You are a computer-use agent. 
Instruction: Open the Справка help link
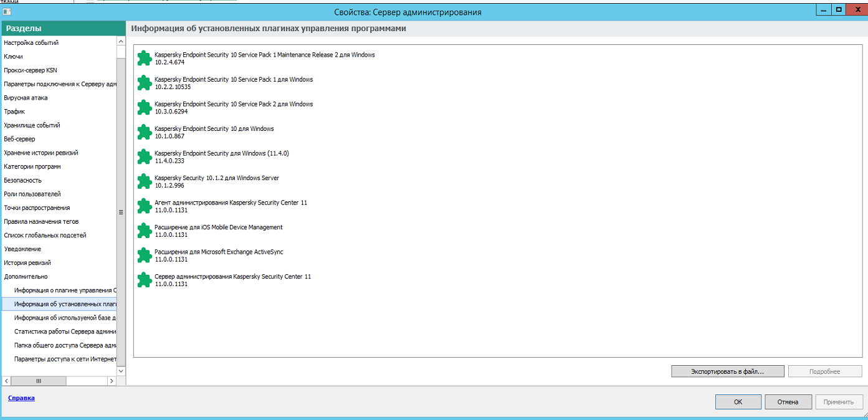point(21,398)
